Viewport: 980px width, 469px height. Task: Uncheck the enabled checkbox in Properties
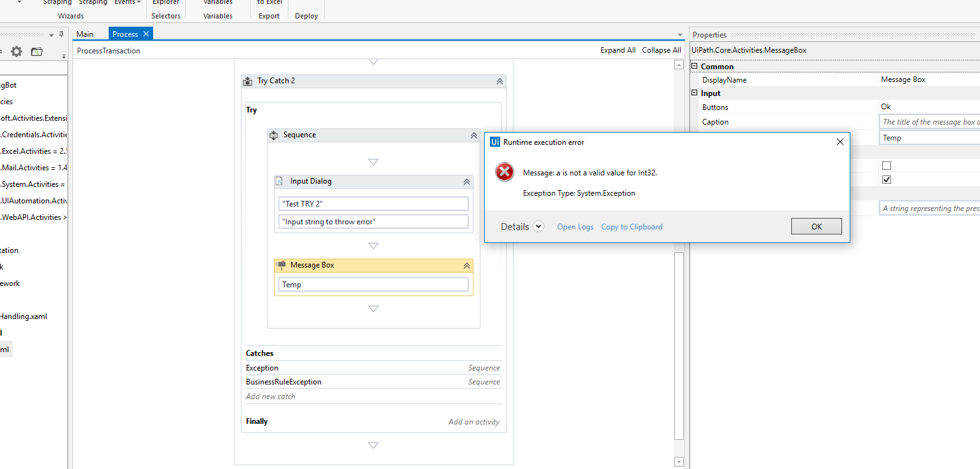pyautogui.click(x=887, y=179)
